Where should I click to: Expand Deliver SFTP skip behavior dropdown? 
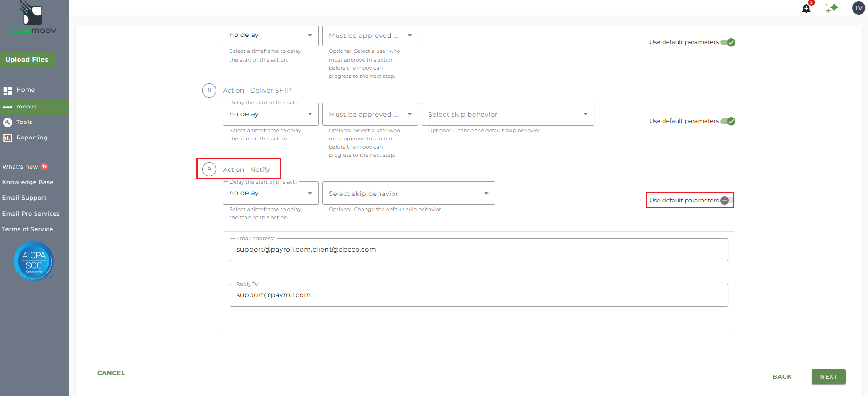pos(508,114)
